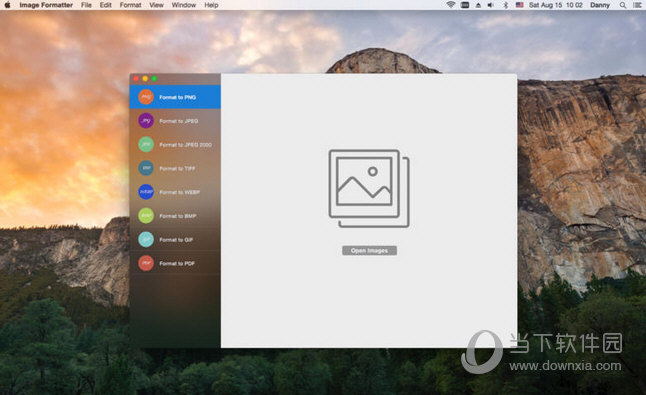
Task: Open the View menu
Action: click(156, 5)
